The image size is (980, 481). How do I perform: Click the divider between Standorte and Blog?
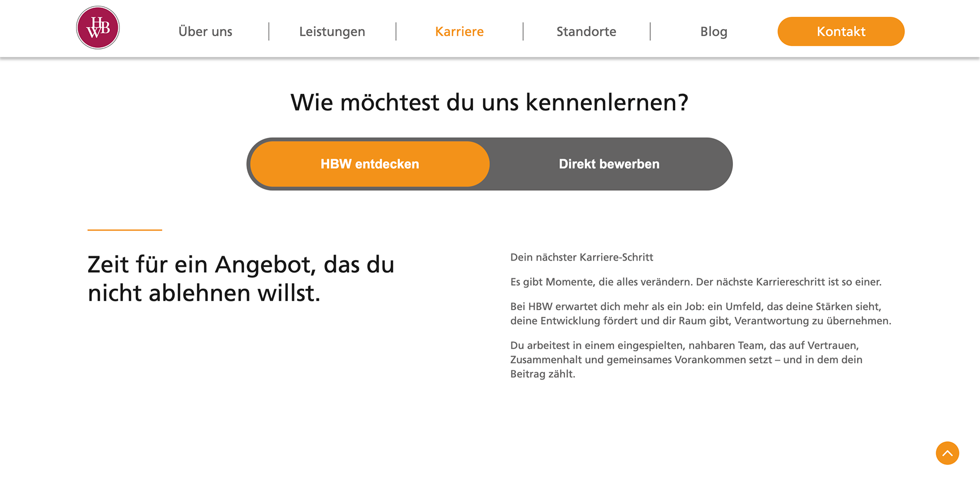point(650,32)
